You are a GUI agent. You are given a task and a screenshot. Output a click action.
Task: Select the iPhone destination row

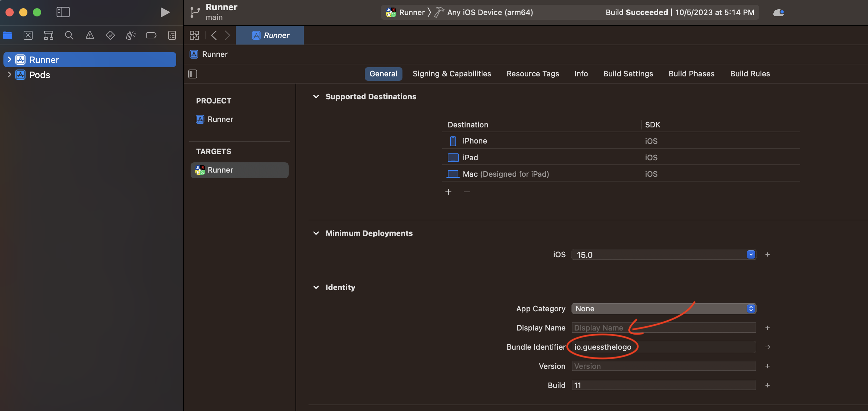pos(621,141)
